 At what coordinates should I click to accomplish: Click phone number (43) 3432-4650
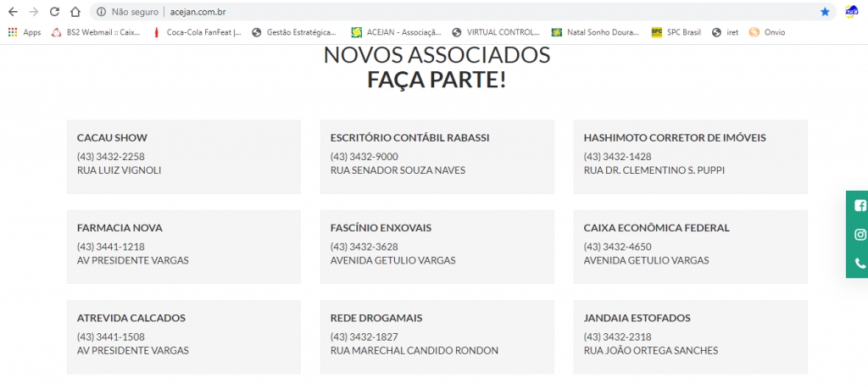tap(617, 247)
